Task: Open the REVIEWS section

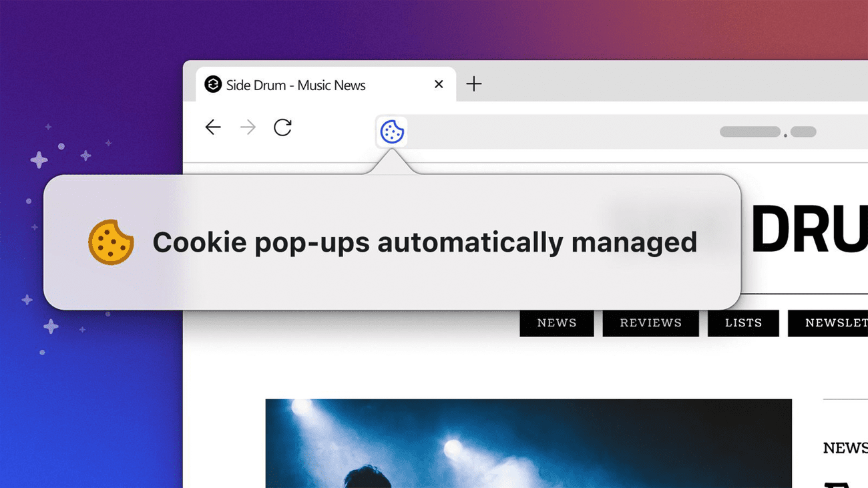Action: [650, 323]
